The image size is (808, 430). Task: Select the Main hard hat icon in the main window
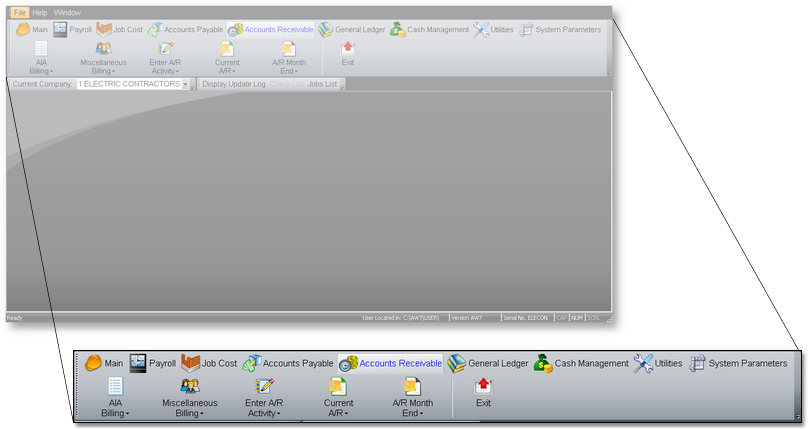click(23, 29)
